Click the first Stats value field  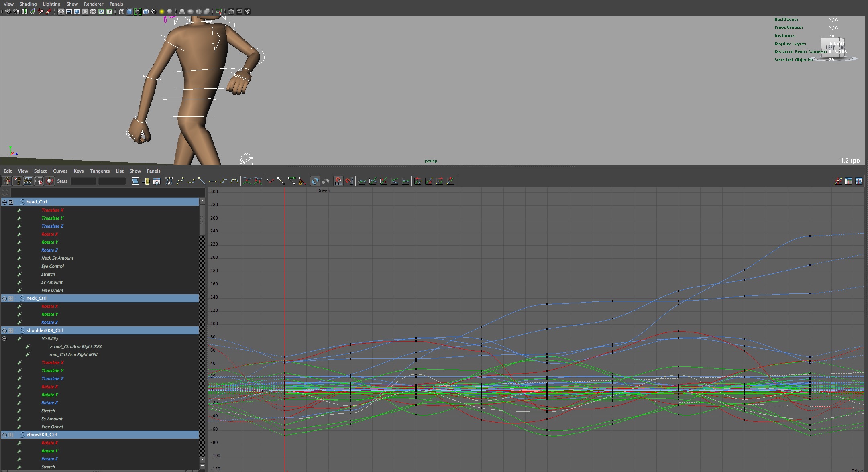[x=83, y=181]
